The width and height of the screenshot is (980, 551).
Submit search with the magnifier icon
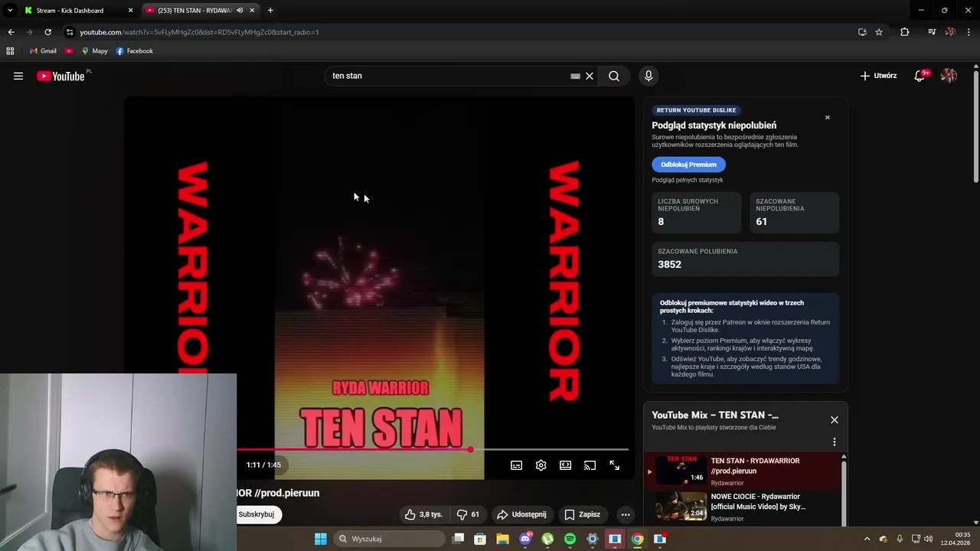pos(614,76)
